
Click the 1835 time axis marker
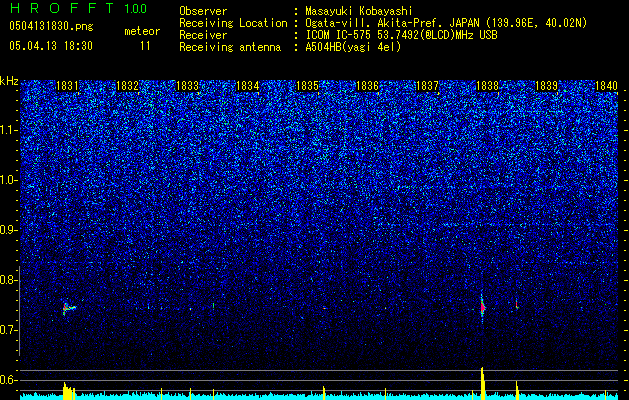(307, 86)
